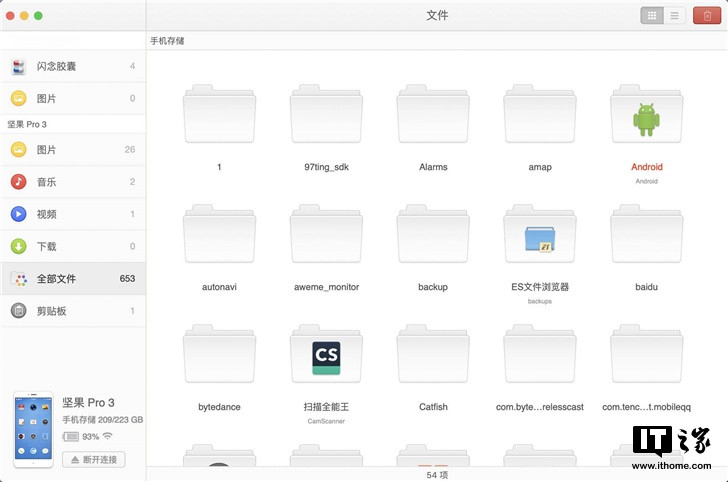
Task: Click the 坚果 Pro 3 phone thumbnail
Action: (33, 430)
